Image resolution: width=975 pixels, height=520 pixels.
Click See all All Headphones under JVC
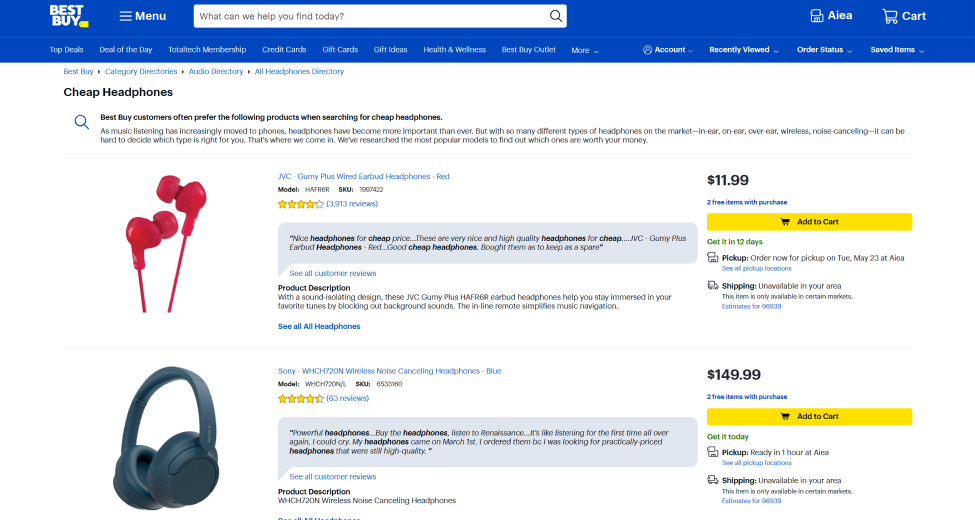(319, 327)
